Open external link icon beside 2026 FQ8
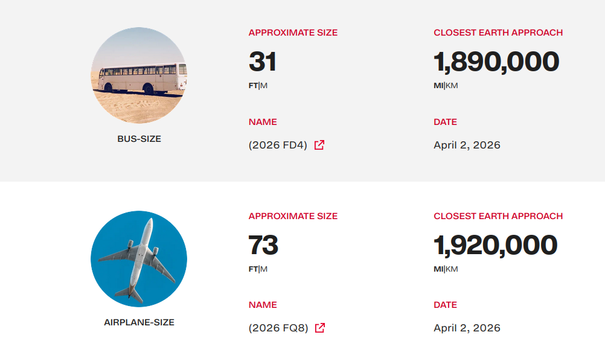Screen dimensions: 605x364 coord(320,328)
